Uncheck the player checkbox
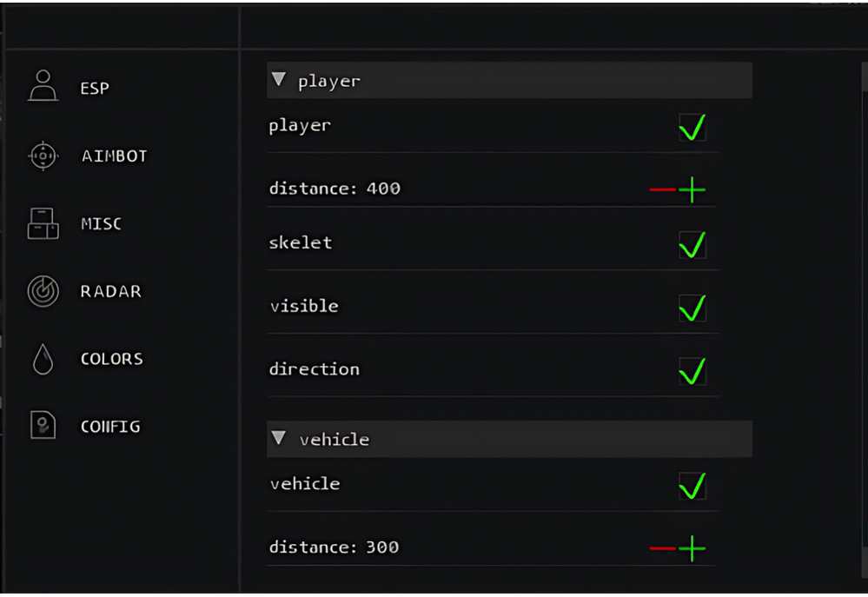Viewport: 868px width, 597px height. point(692,128)
